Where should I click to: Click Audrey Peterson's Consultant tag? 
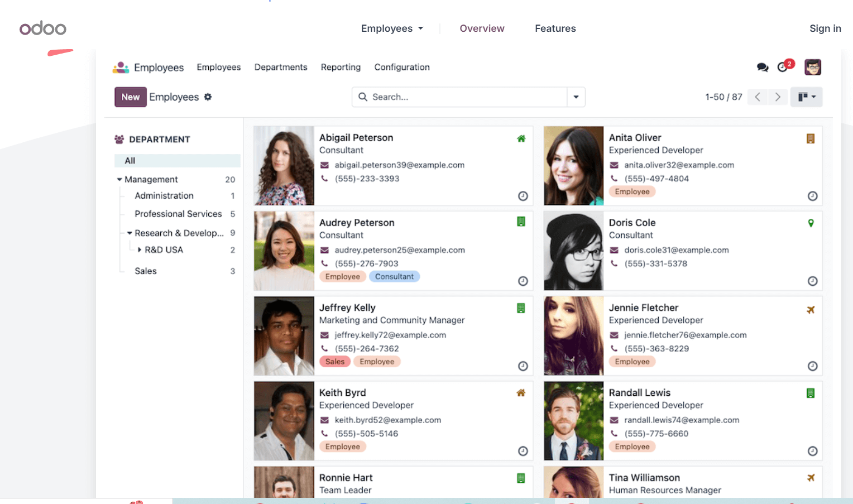(394, 277)
